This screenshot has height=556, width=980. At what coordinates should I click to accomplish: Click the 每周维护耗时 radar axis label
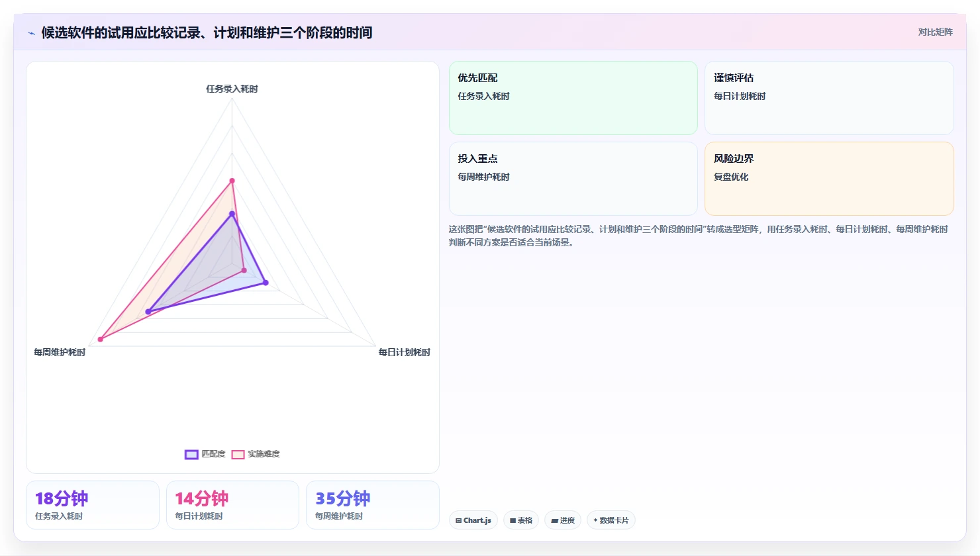[x=60, y=352]
